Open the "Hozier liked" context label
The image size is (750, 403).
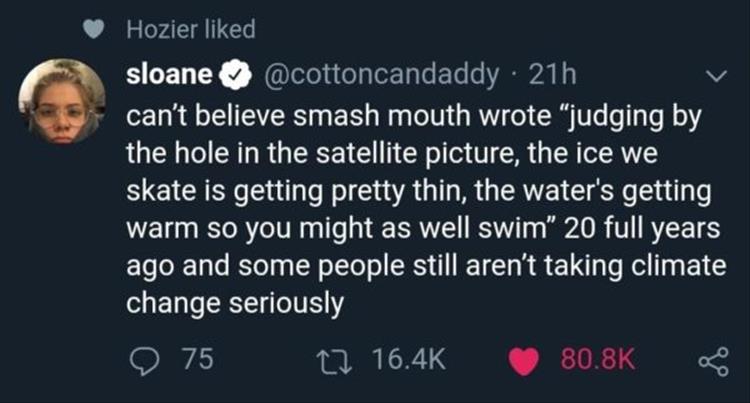pyautogui.click(x=191, y=30)
